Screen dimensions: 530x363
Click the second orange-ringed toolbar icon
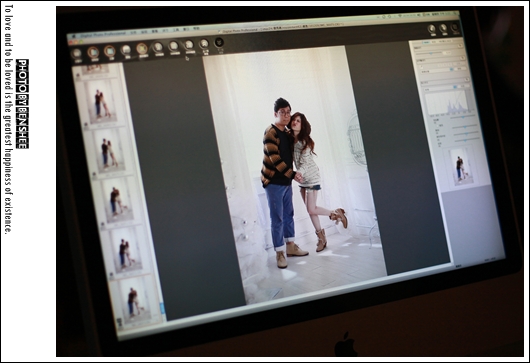click(110, 51)
